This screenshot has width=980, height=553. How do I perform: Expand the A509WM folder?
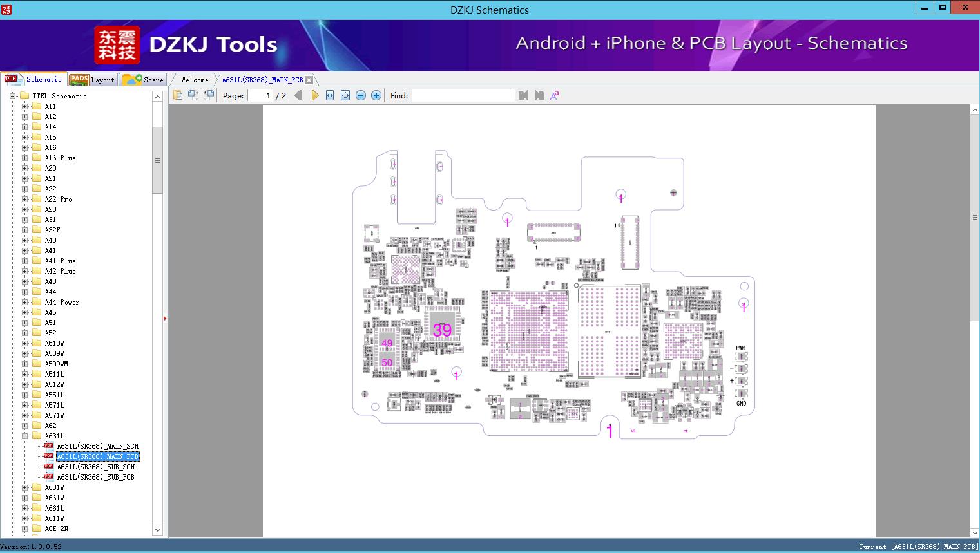click(25, 364)
